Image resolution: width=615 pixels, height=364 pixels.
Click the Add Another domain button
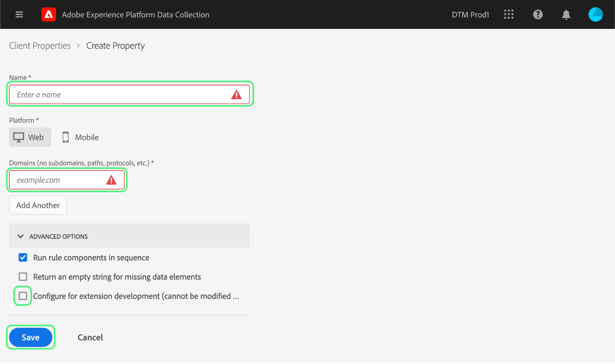coord(38,205)
